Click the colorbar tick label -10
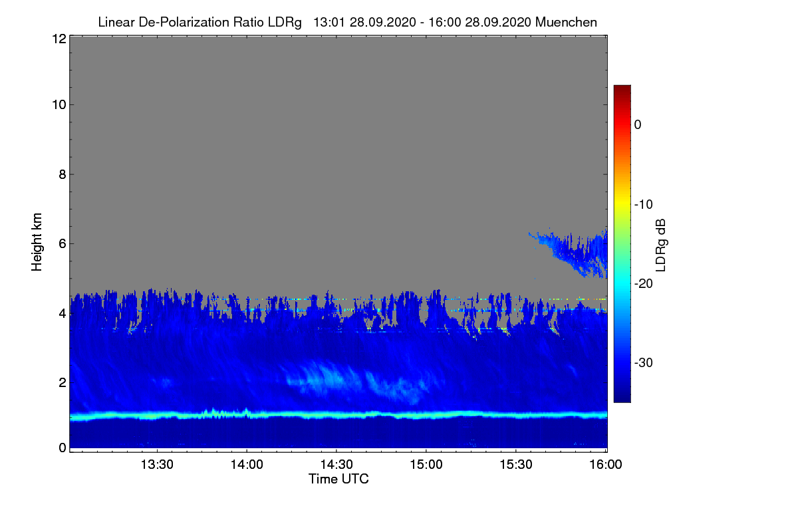 tap(642, 203)
